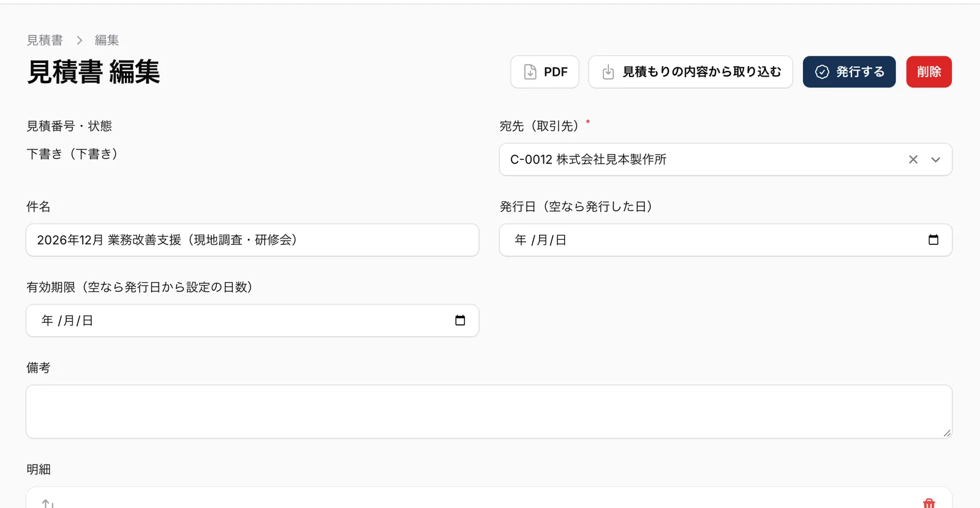Click the 件名 text field
Screen dimensions: 980x508
click(252, 240)
